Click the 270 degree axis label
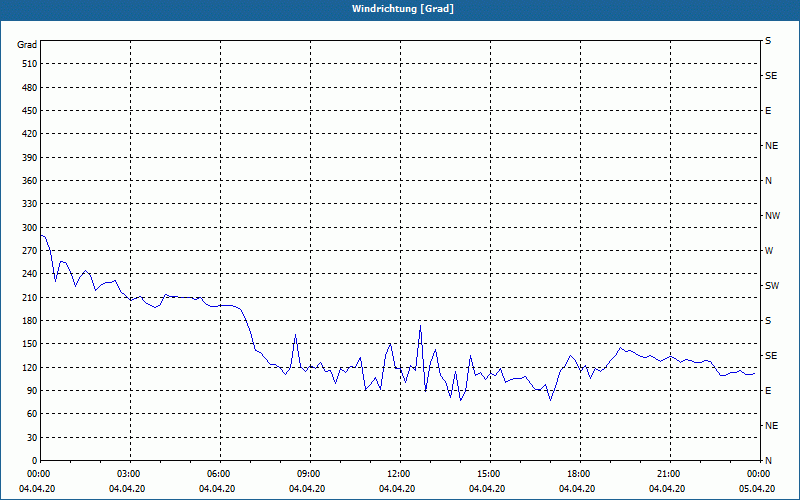This screenshot has width=800, height=500. (x=30, y=251)
